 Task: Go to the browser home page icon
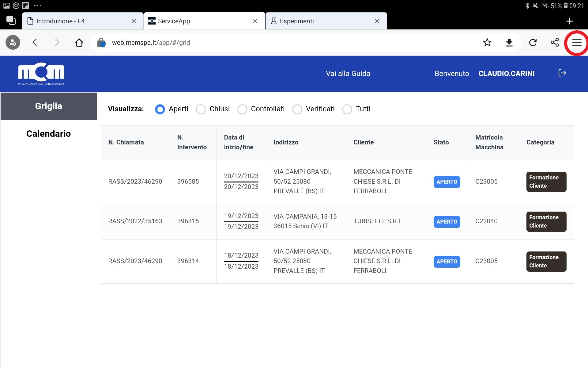[x=79, y=43]
